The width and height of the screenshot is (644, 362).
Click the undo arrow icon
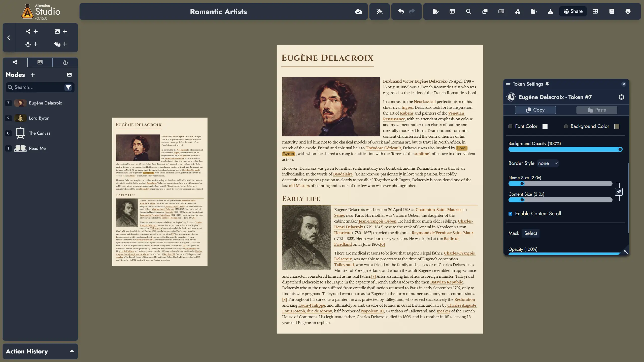(401, 11)
